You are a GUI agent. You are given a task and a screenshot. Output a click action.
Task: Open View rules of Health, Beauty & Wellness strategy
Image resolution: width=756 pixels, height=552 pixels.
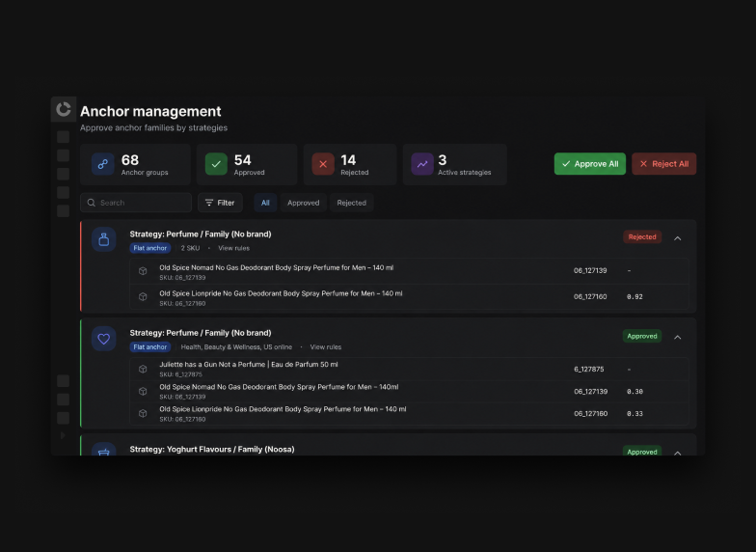326,347
